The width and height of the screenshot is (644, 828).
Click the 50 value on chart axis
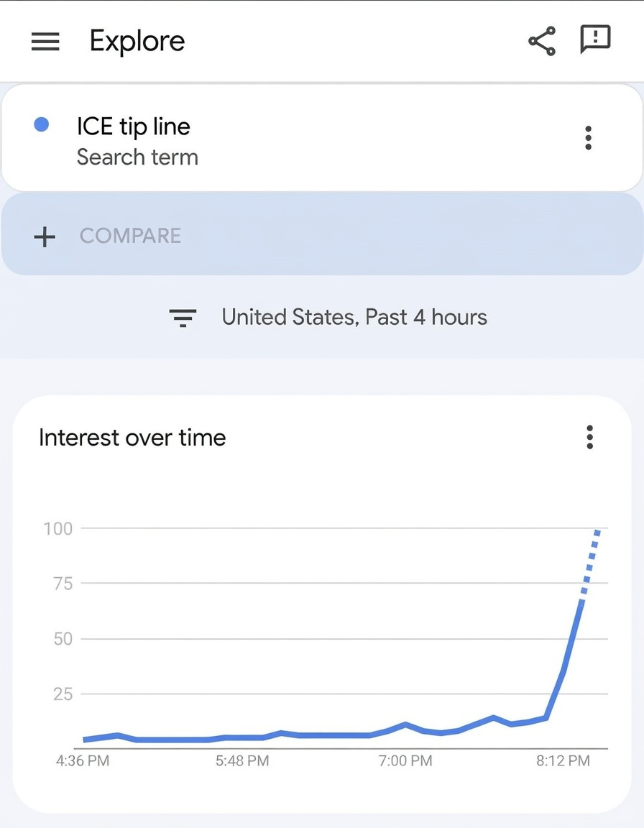click(x=63, y=639)
